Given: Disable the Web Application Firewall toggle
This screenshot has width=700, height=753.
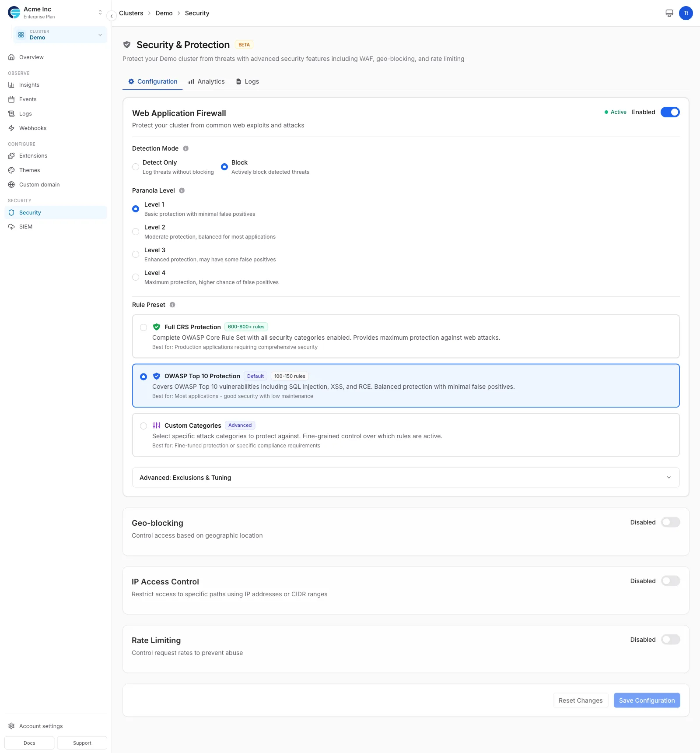Looking at the screenshot, I should 670,112.
